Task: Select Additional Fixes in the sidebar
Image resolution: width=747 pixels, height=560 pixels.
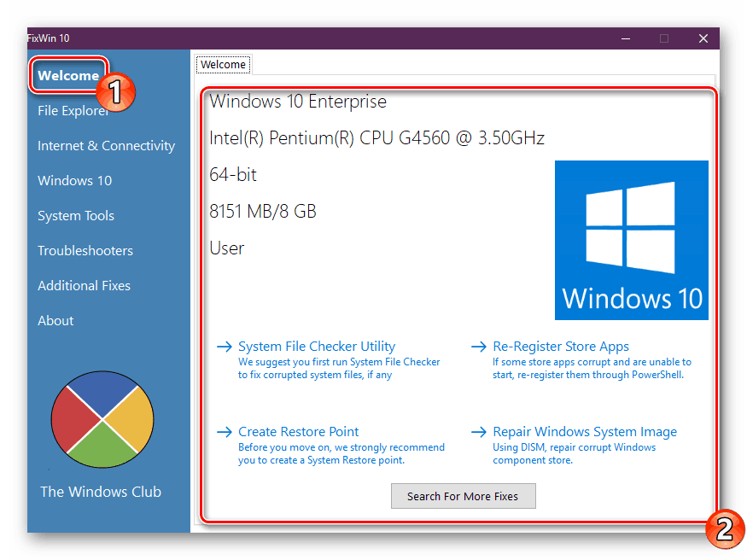Action: 84,286
